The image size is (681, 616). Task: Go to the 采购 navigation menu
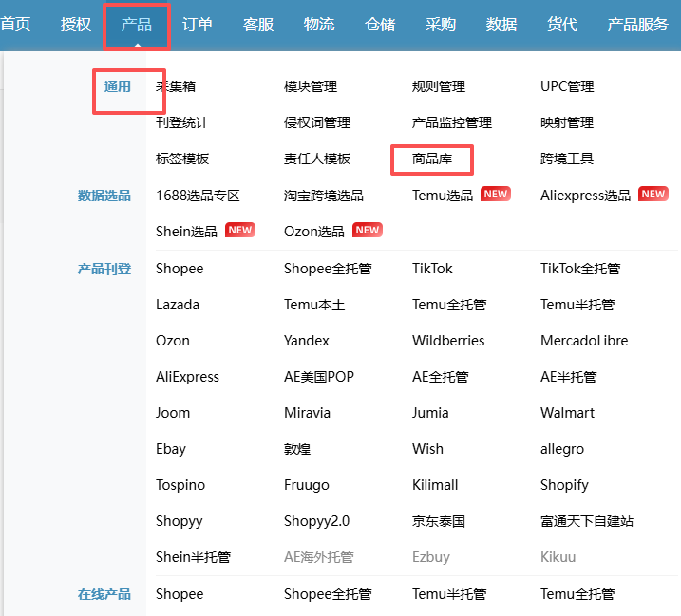pos(441,24)
